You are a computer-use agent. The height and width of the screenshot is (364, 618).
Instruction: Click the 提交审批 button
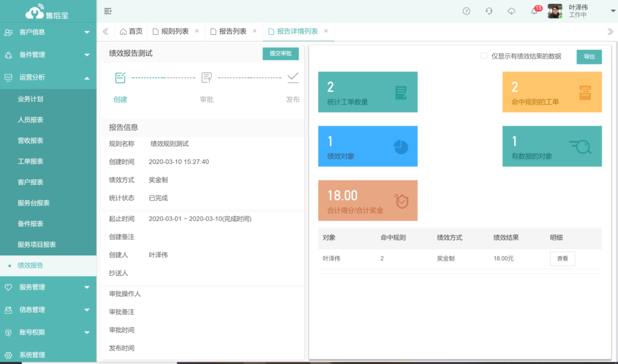click(x=280, y=54)
